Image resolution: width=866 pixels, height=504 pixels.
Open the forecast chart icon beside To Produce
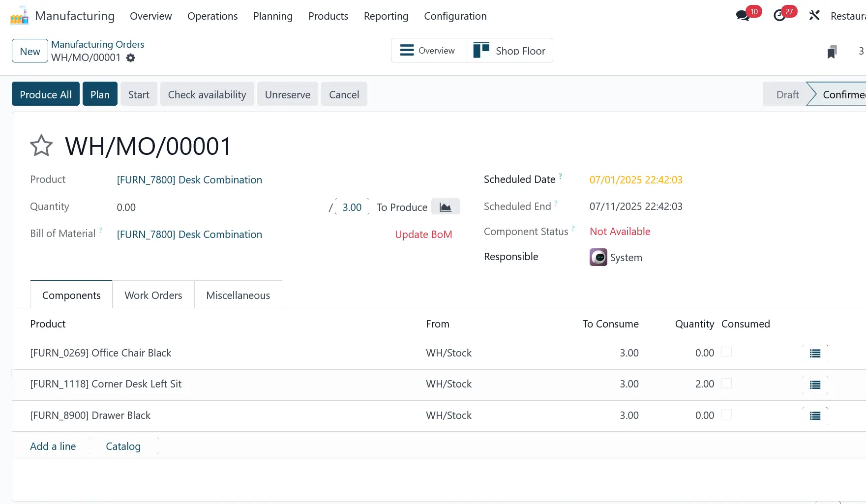pos(446,207)
